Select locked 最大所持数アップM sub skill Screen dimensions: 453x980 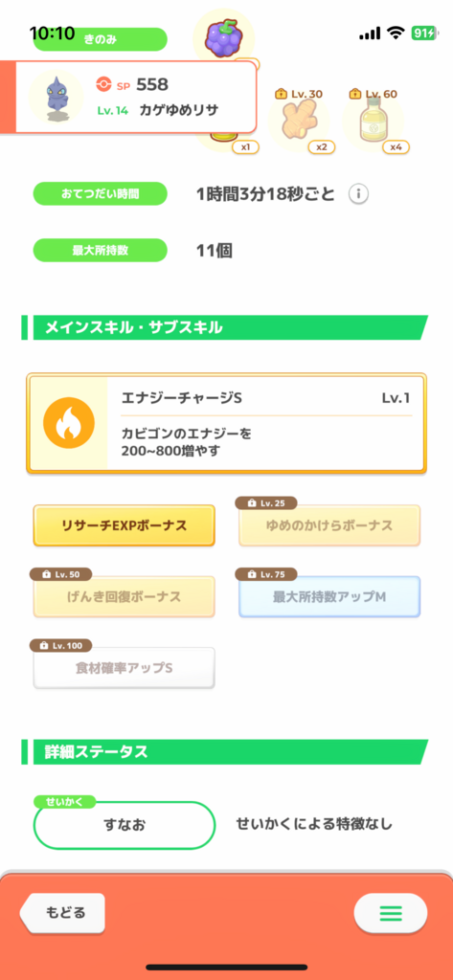(329, 597)
